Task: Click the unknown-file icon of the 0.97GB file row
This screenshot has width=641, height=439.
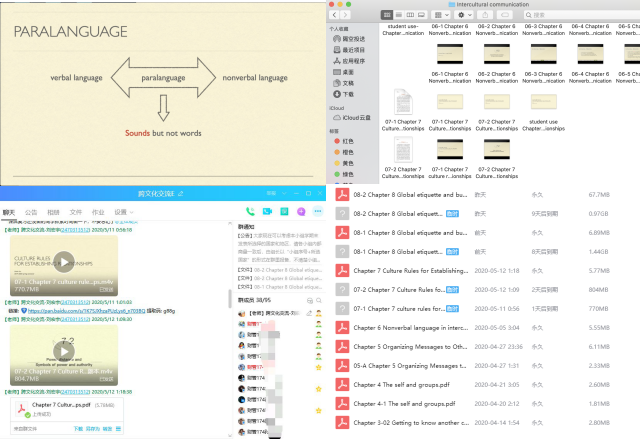Action: tap(342, 213)
